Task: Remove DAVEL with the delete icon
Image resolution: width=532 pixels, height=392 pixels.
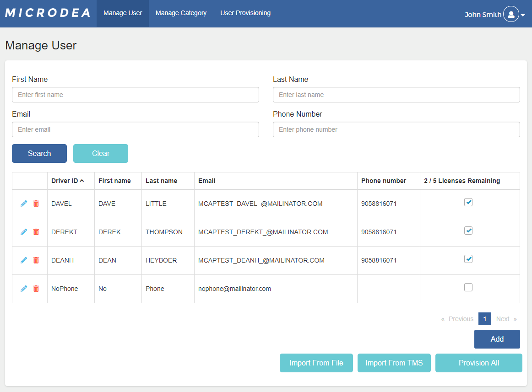Action: (x=36, y=203)
